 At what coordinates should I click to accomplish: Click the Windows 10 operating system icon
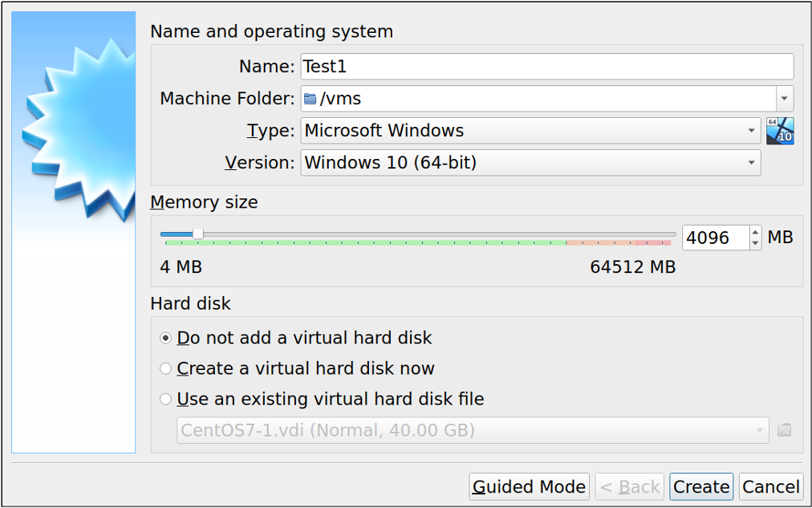click(x=779, y=130)
